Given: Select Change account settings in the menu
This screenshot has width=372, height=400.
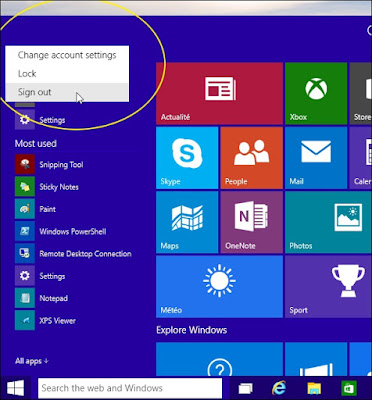Looking at the screenshot, I should 67,55.
